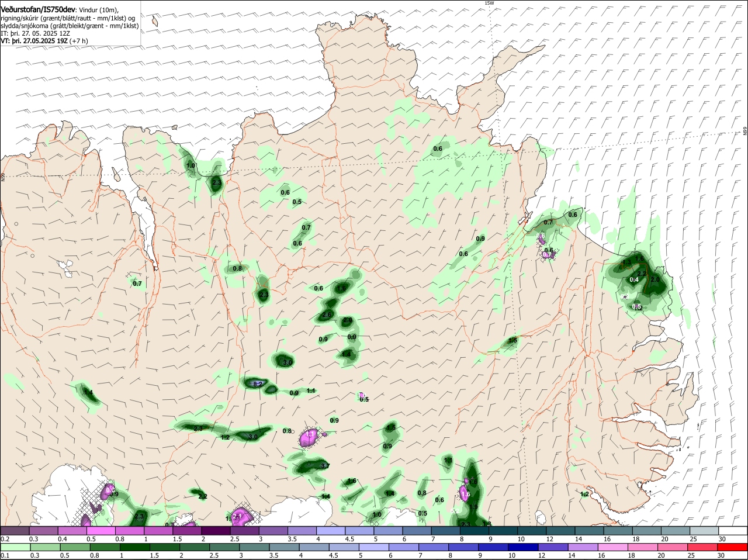This screenshot has width=748, height=560.
Task: Select the greyish-purple 0.2 snow legend swatch
Action: click(15, 530)
